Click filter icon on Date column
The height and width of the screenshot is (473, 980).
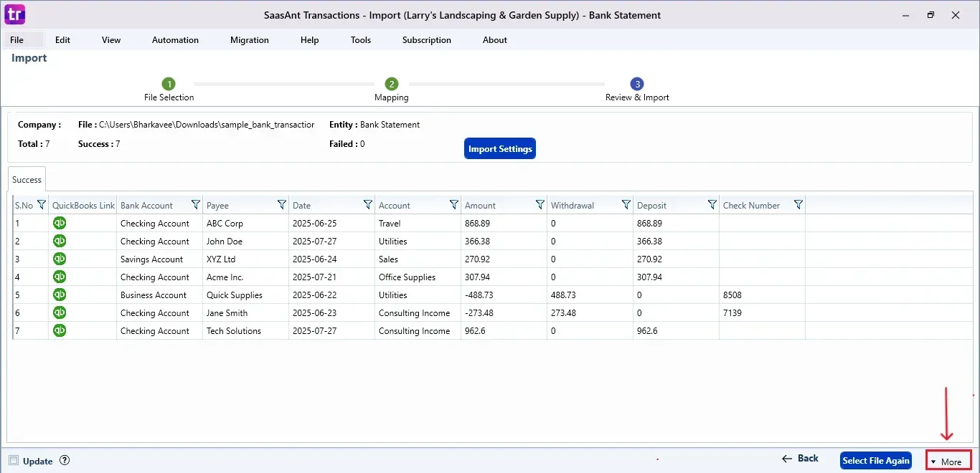point(368,205)
